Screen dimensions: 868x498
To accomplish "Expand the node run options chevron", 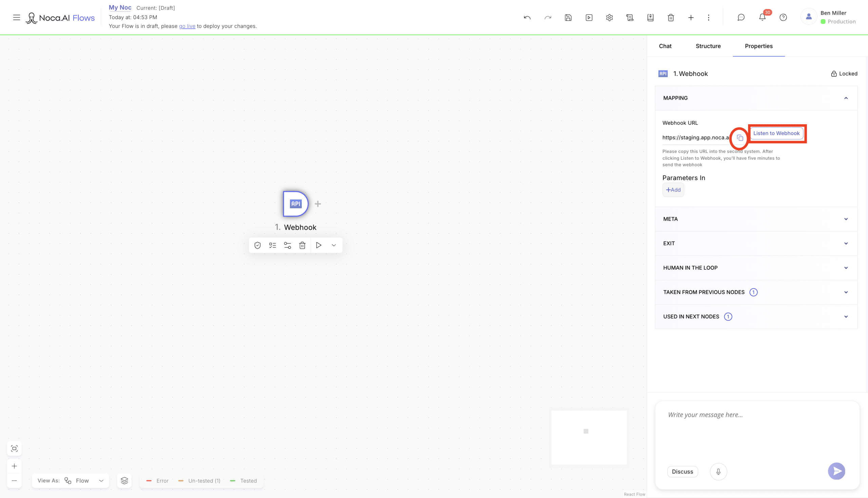I will pos(334,245).
